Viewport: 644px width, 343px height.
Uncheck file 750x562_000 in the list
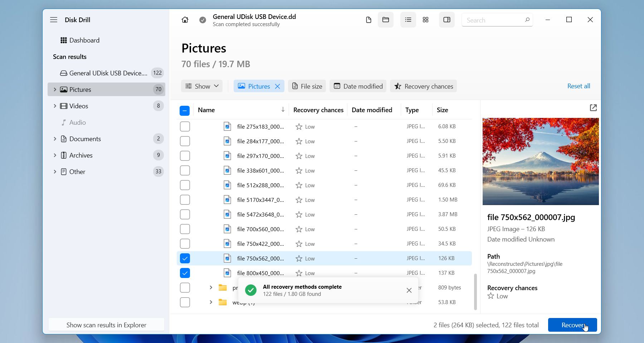tap(185, 258)
